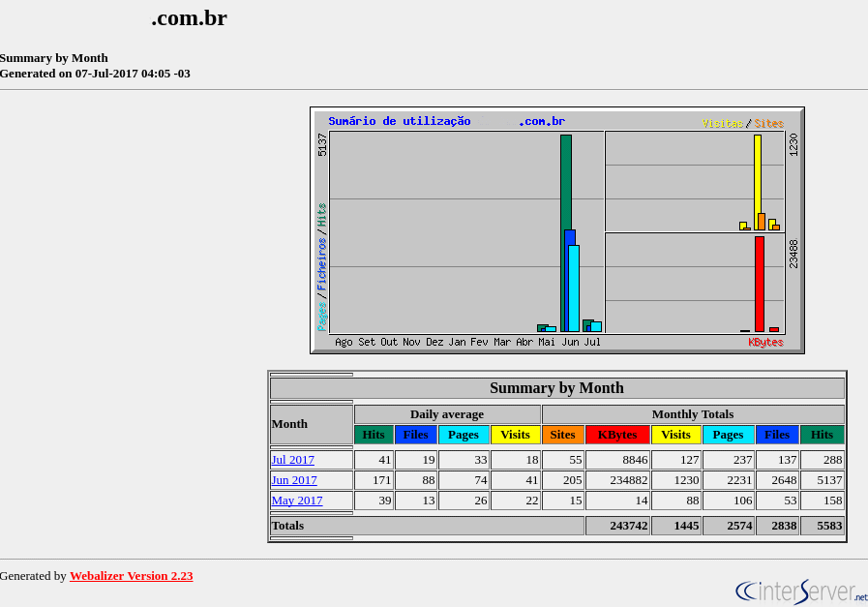Image resolution: width=868 pixels, height=607 pixels.
Task: Click the 2838 total Files cell
Action: [777, 526]
